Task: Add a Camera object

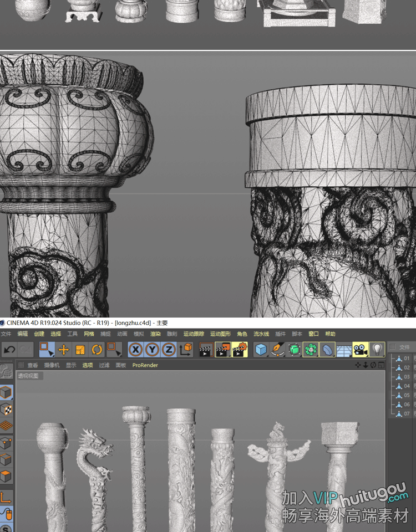Action: [361, 350]
